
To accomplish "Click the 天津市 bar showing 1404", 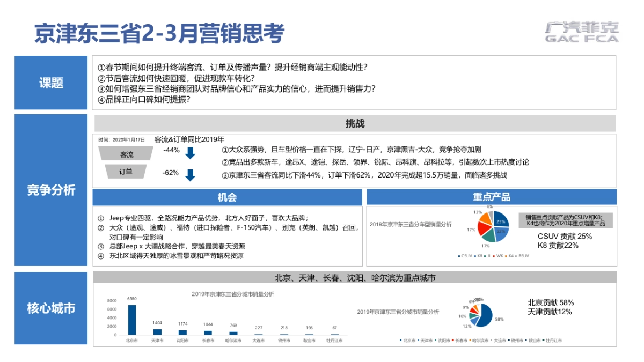I will [157, 331].
